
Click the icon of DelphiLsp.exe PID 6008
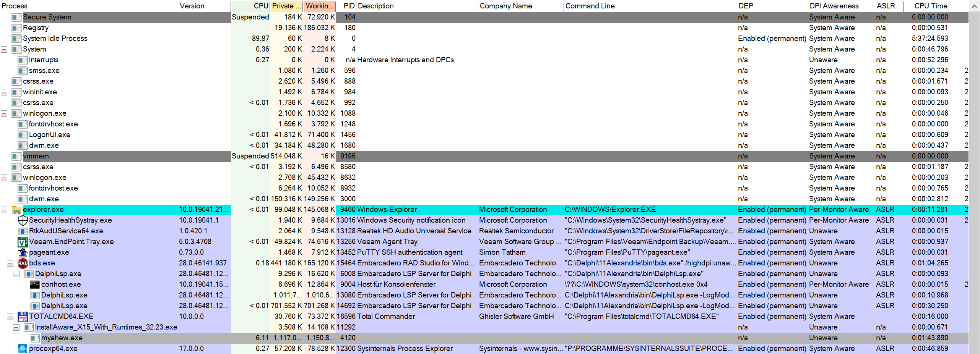click(x=29, y=274)
